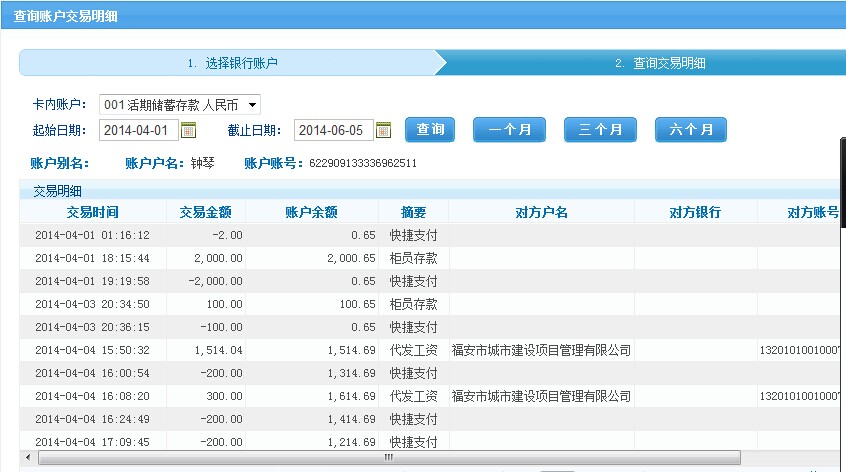Switch to step 2 查询交易明细
The image size is (846, 472).
(x=660, y=63)
